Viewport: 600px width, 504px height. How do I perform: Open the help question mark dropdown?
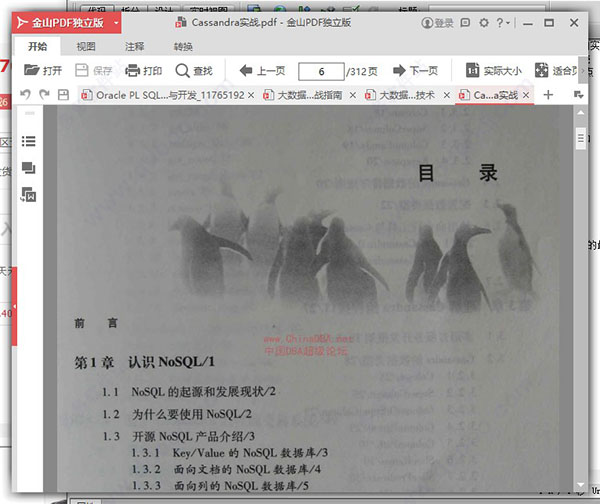tap(503, 23)
